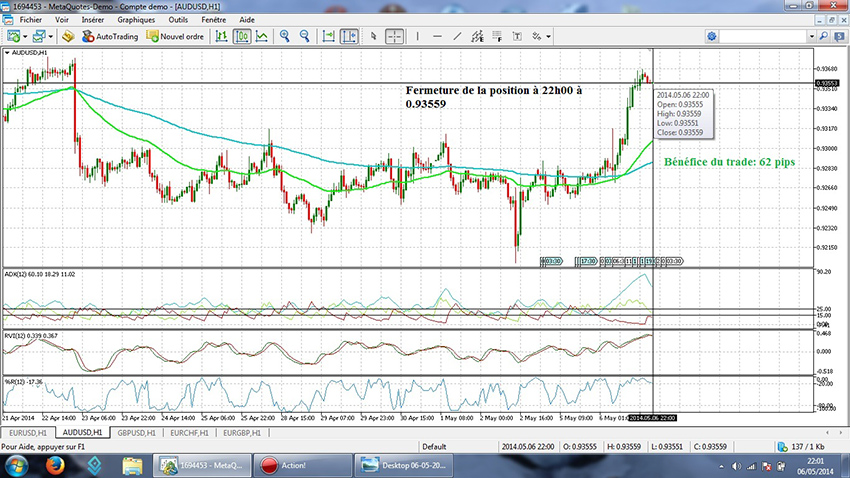Select the crosshair cursor tool

coord(395,36)
